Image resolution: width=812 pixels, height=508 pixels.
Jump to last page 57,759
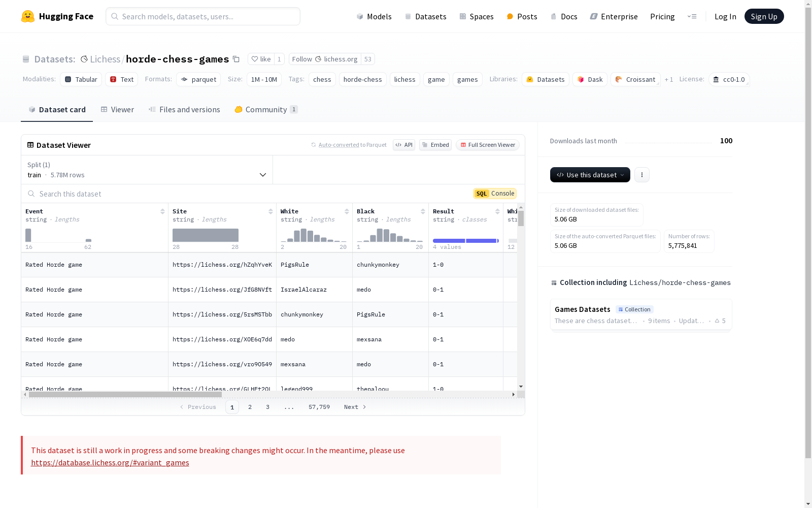tap(319, 407)
